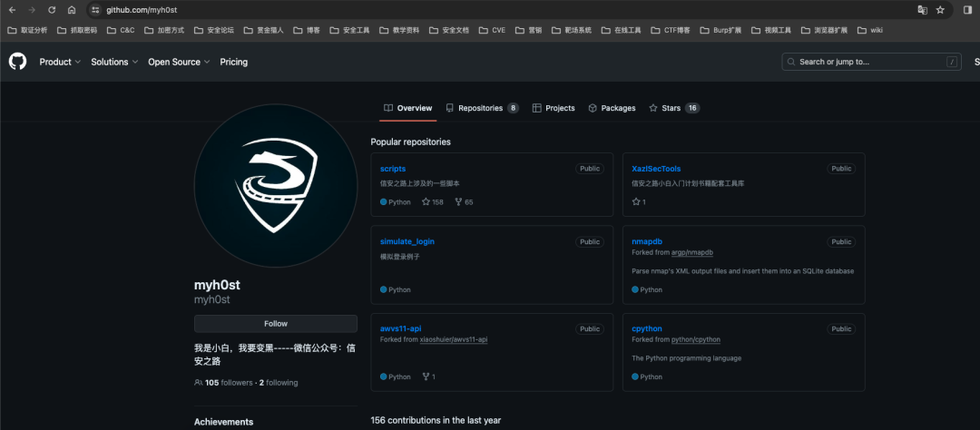The height and width of the screenshot is (430, 980).
Task: Switch to the Projects tab
Action: point(554,108)
